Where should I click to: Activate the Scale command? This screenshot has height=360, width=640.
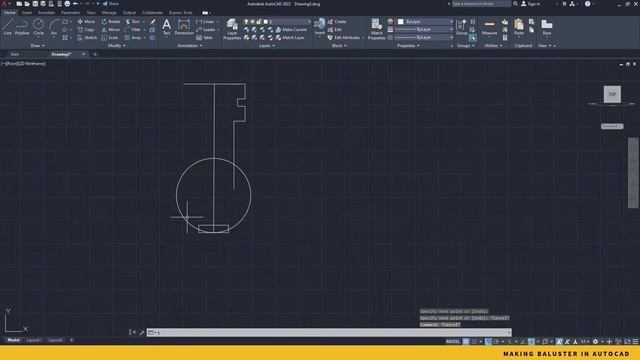click(110, 38)
